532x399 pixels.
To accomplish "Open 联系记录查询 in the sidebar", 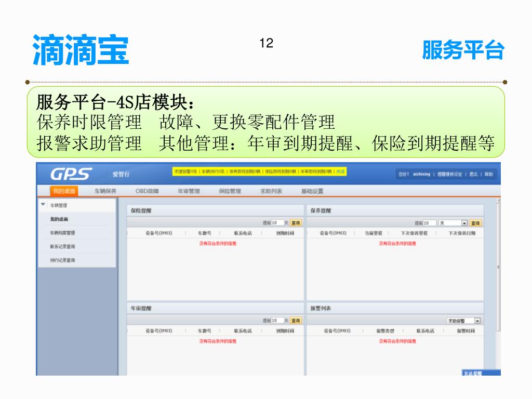I will tap(62, 247).
